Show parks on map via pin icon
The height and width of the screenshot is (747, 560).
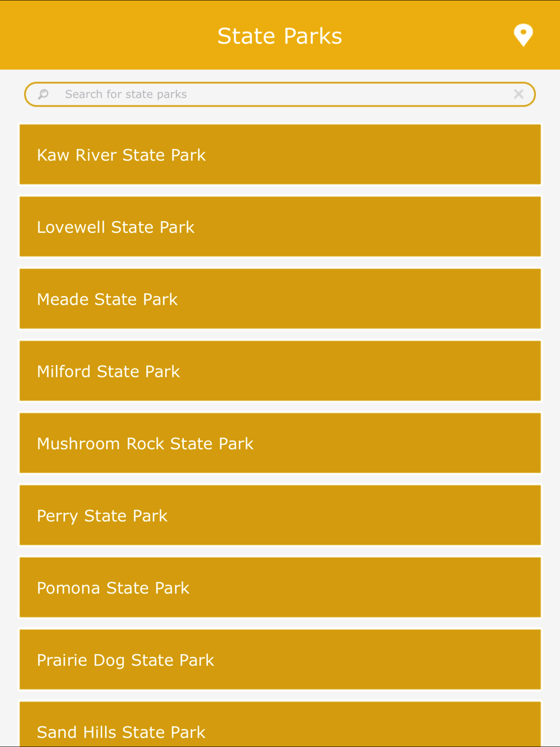click(x=523, y=35)
